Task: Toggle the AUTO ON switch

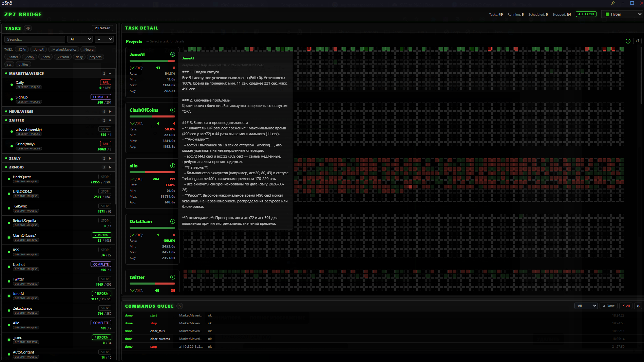Action: (x=586, y=14)
